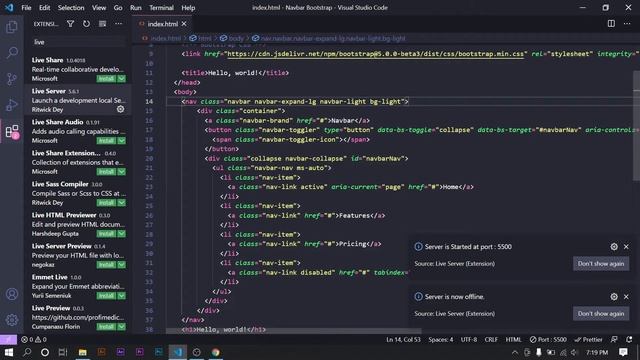640x360 pixels.
Task: Open Live HTML Previewer install dropdown arrow
Action: [122, 233]
